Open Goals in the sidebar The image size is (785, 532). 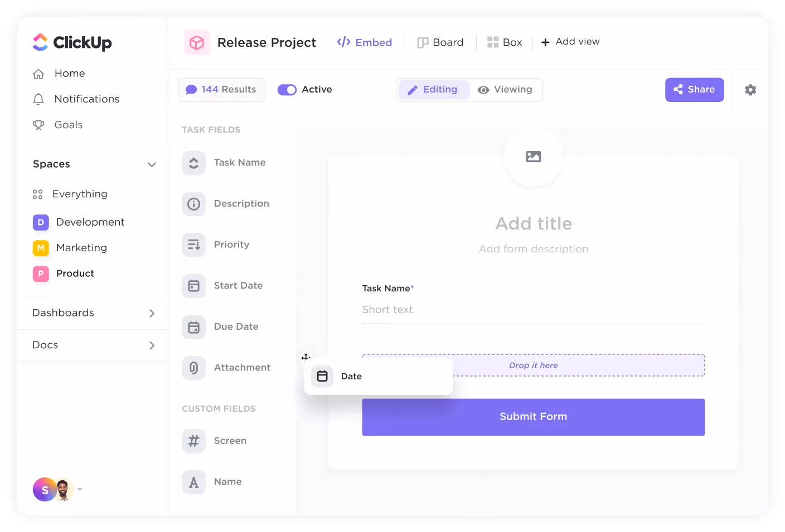coord(69,125)
